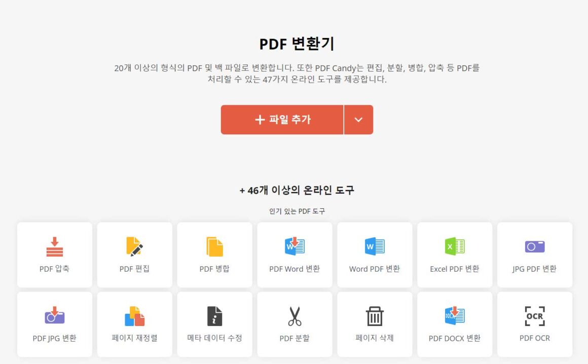Viewport: 588px width, 364px height.
Task: Expand the dropdown arrow beside 파일 추가
Action: point(358,120)
